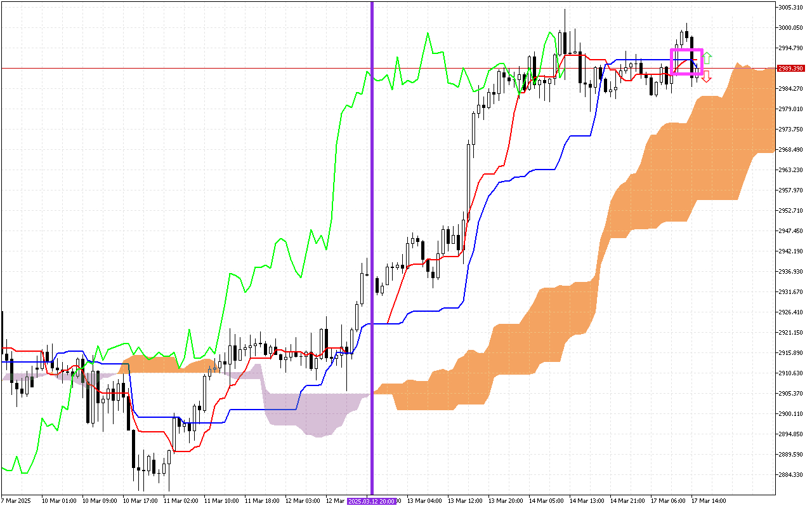Click the 14 Mar 13:00 time label
The height and width of the screenshot is (508, 812).
[x=588, y=501]
